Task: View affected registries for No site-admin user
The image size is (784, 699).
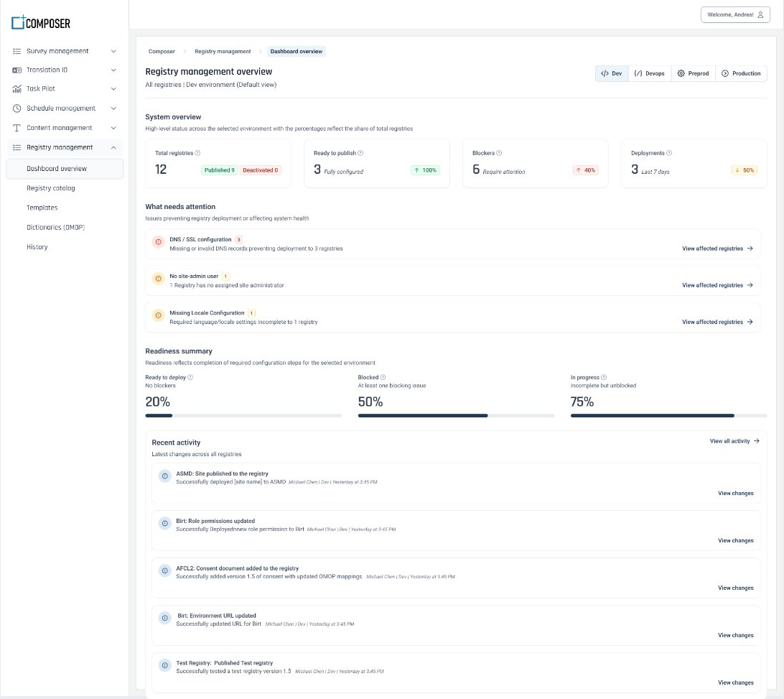Action: point(717,285)
